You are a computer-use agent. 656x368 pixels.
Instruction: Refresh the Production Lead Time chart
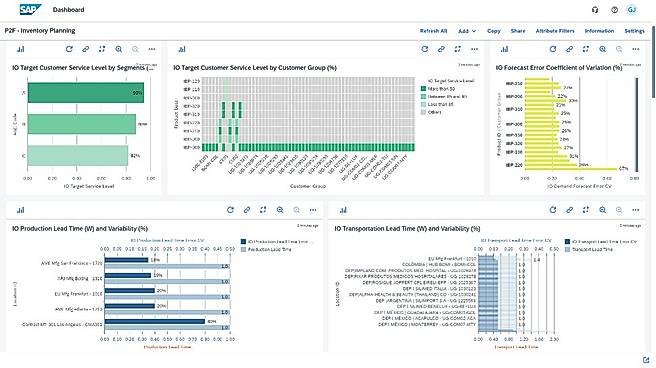click(230, 210)
